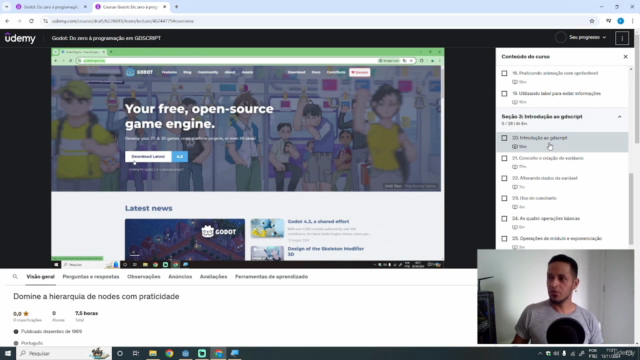
Task: Switch to Perguntas e respostas tab
Action: (x=91, y=277)
